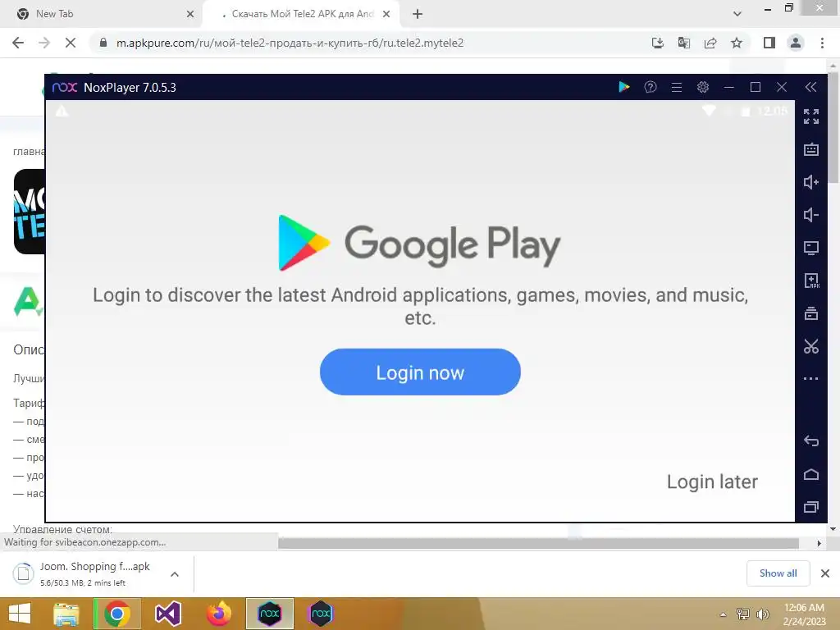Screen dimensions: 840x630
Task: Open keyboard mapping tool in Nox sidebar
Action: click(x=811, y=149)
